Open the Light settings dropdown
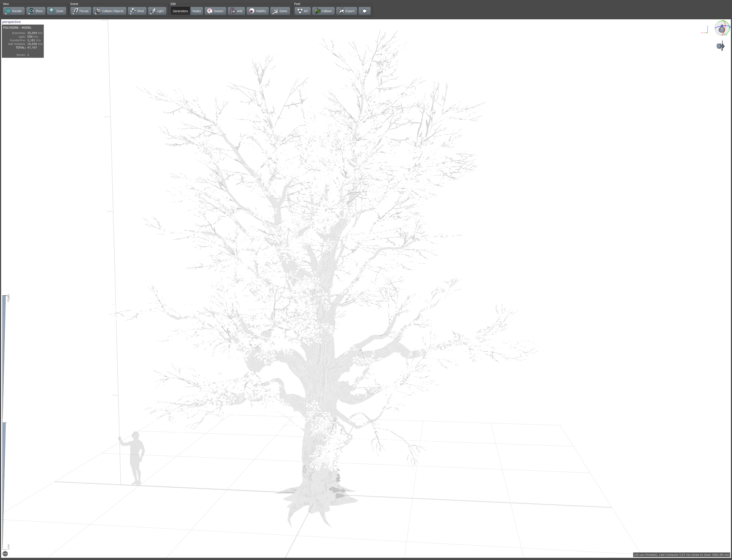Viewport: 732px width, 560px height. pos(157,11)
